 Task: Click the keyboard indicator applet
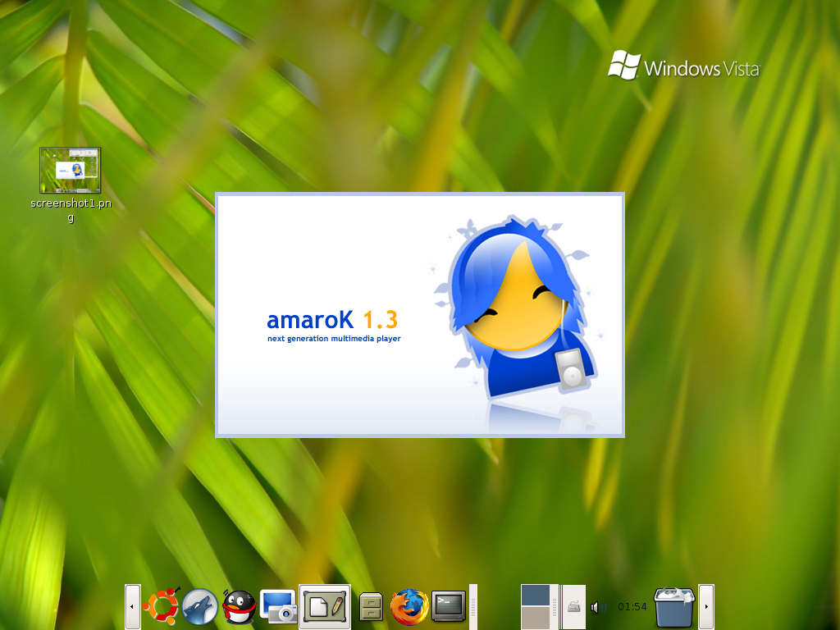tap(573, 607)
